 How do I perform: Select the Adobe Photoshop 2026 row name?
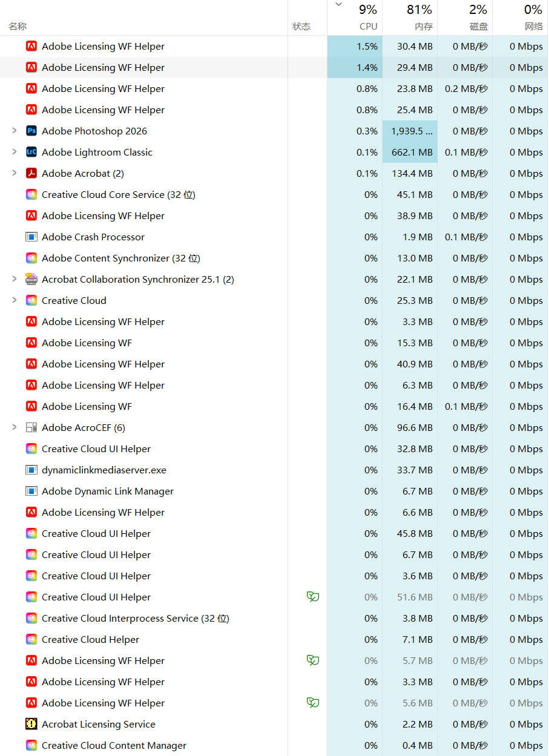click(x=94, y=131)
